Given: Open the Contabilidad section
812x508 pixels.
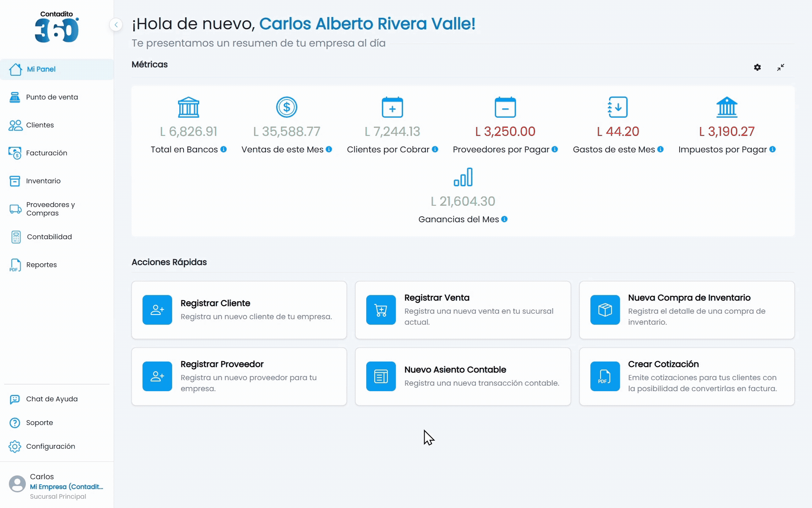Looking at the screenshot, I should click(x=57, y=237).
